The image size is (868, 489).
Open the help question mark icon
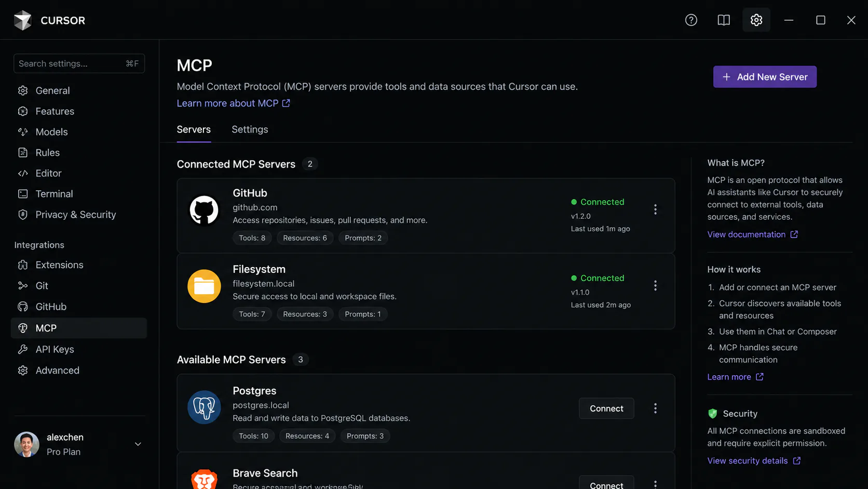pyautogui.click(x=691, y=20)
